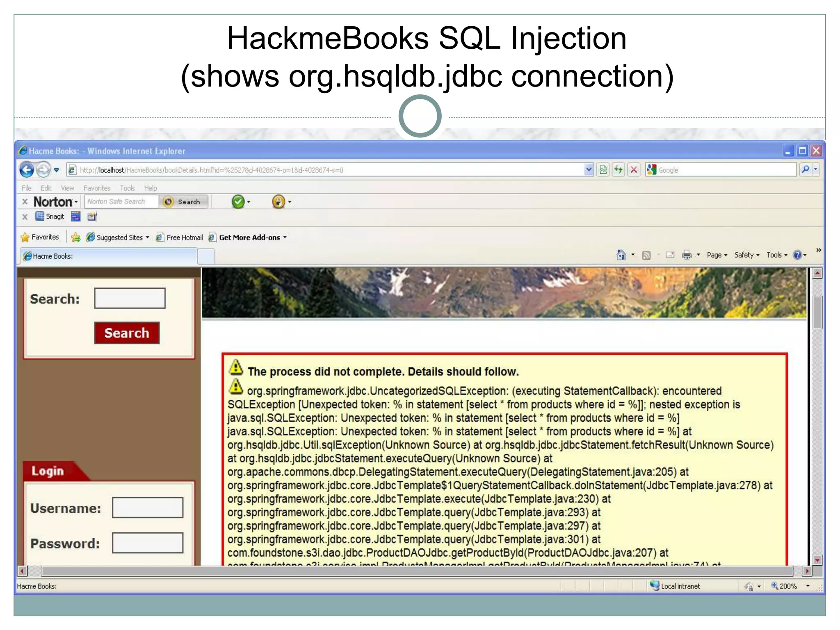Click the Refresh page icon
840x630 pixels.
tap(618, 170)
